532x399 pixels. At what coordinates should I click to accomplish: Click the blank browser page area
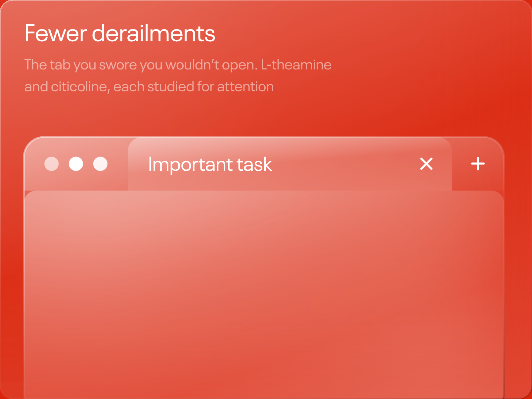[264, 294]
